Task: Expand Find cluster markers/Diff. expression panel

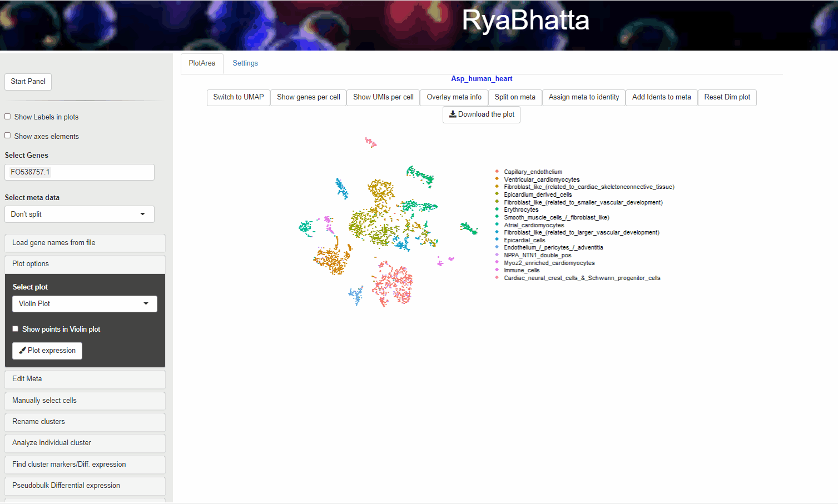Action: point(85,465)
